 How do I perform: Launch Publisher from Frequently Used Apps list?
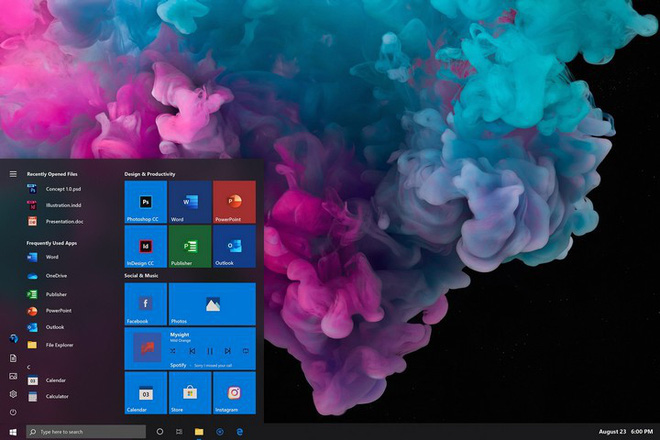coord(47,294)
